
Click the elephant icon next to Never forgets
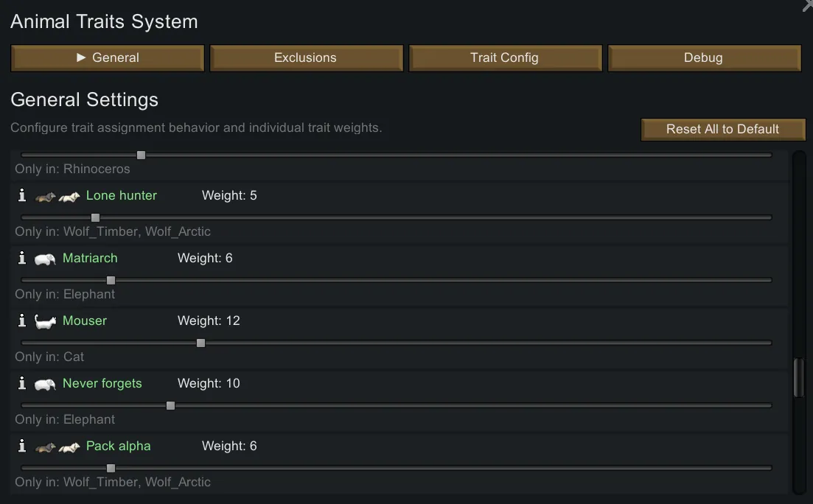(x=45, y=384)
